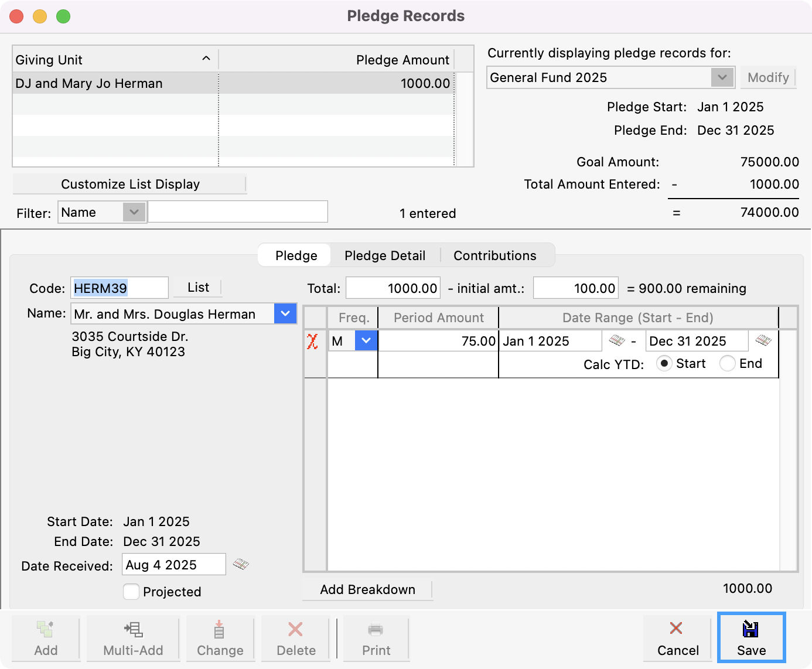Switch to the Pledge Detail tab
Viewport: 812px width, 669px height.
pos(385,255)
